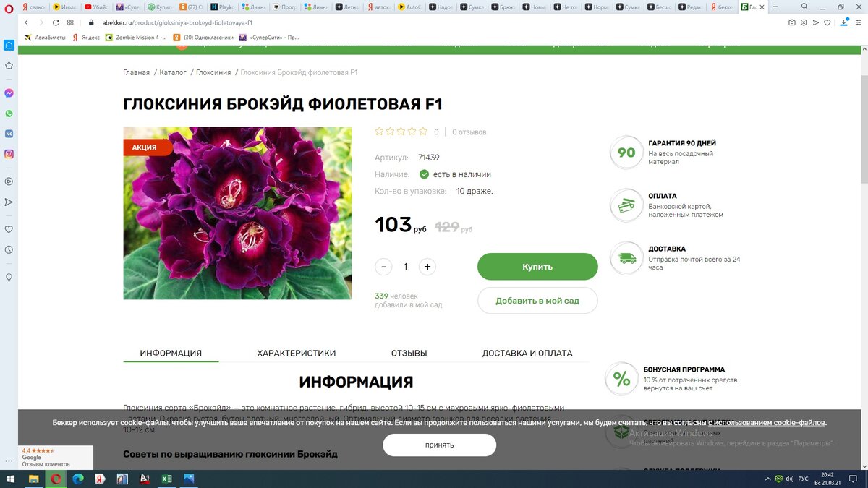Screen dimensions: 868x488
Task: Switch to the Playko browser tab
Action: tap(224, 7)
